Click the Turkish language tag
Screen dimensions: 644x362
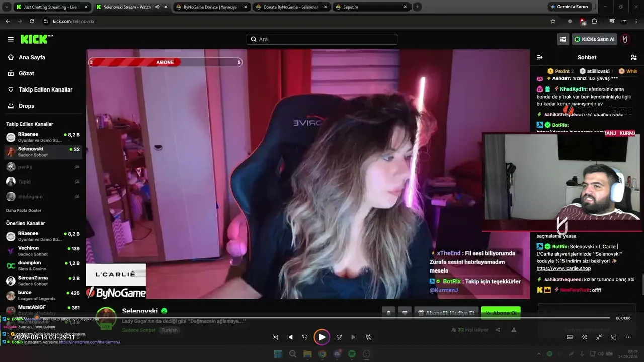[x=169, y=330]
